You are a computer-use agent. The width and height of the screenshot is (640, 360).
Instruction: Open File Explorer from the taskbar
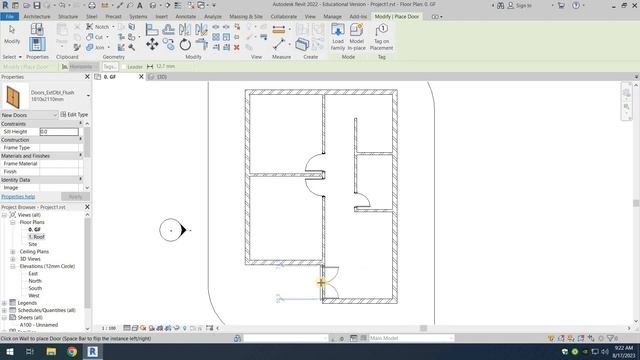[x=51, y=352]
